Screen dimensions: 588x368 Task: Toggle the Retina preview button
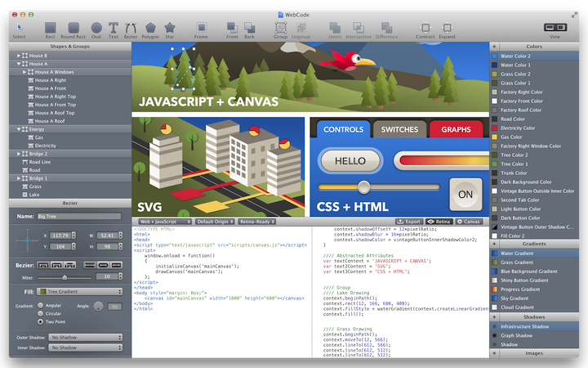[x=439, y=221]
